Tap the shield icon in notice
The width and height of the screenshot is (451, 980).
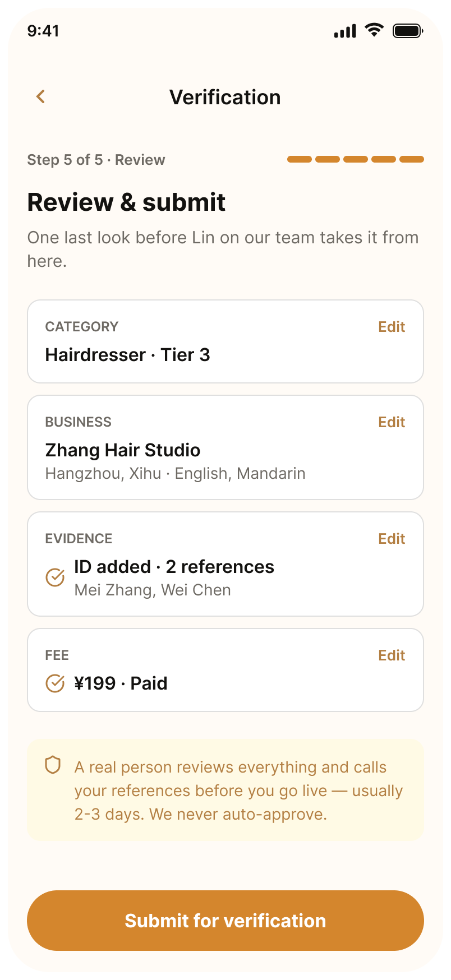(53, 765)
